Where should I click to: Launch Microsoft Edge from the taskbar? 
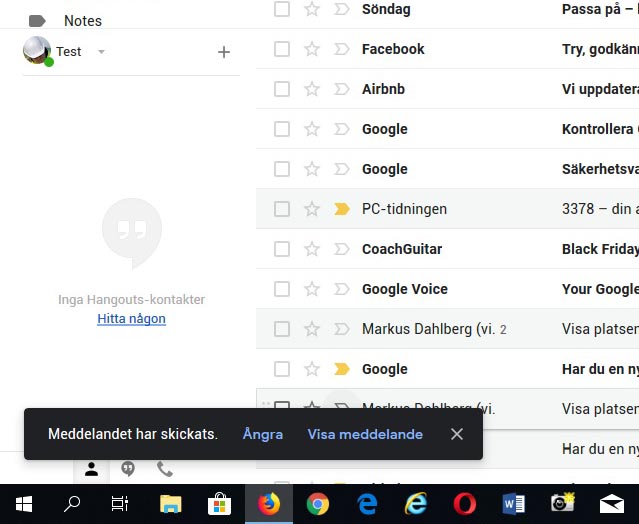(367, 504)
